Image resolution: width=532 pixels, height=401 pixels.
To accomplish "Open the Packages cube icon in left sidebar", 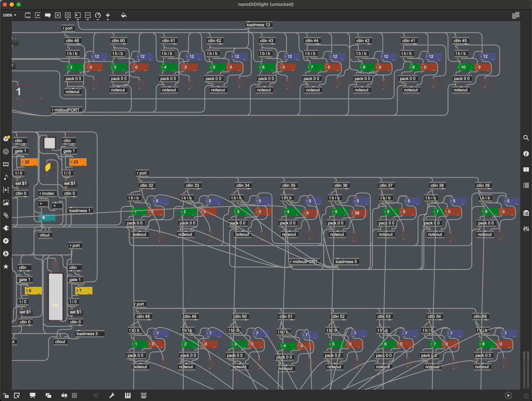I will [x=6, y=139].
